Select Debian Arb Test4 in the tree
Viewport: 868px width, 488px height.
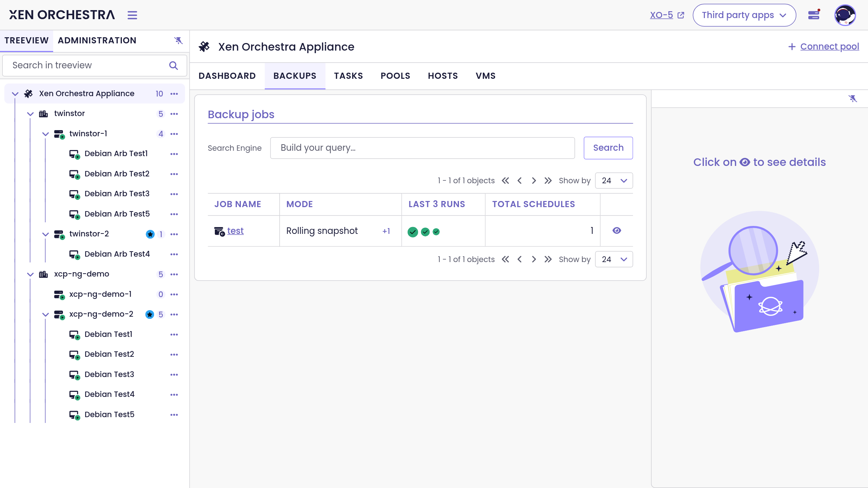tap(117, 254)
